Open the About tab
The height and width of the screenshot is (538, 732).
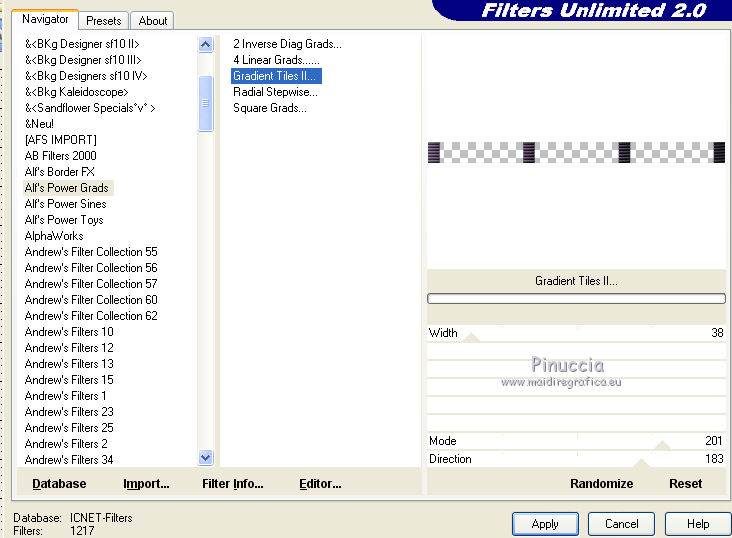click(153, 21)
